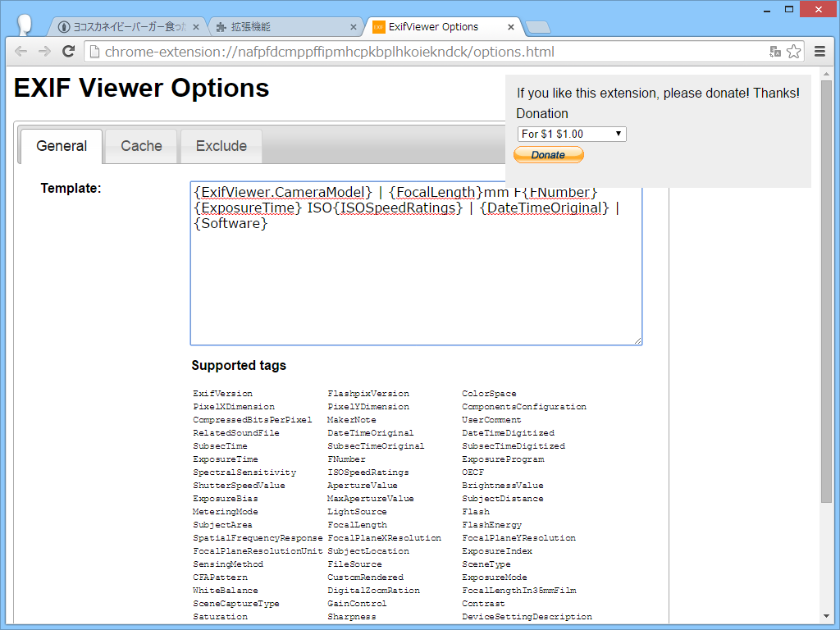Image resolution: width=840 pixels, height=630 pixels.
Task: Click the UserComment tag
Action: pyautogui.click(x=491, y=419)
